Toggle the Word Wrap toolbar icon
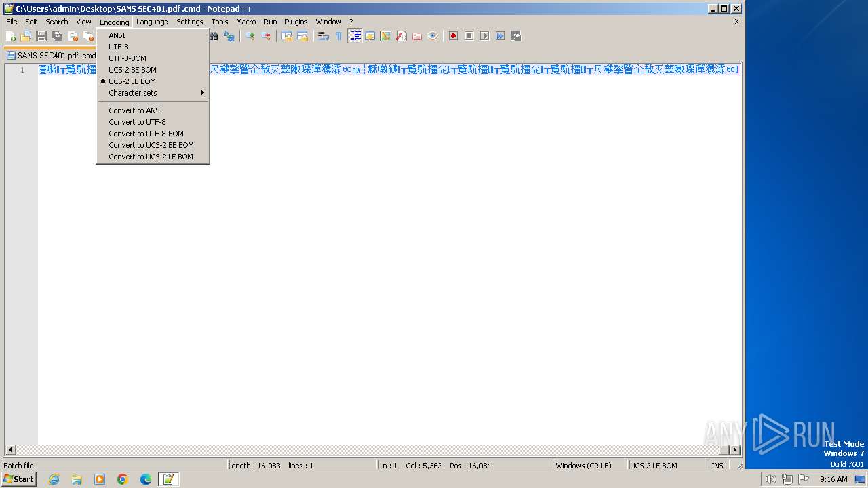The image size is (868, 488). click(323, 36)
